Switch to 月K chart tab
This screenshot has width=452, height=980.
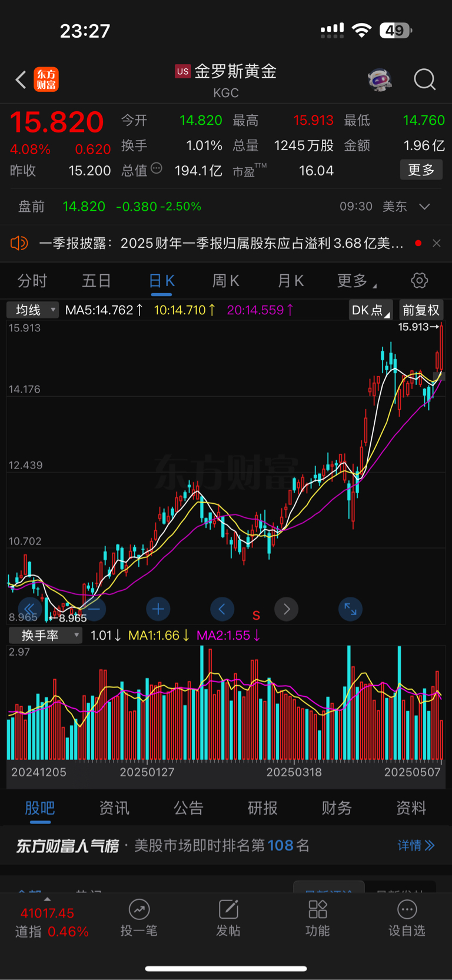click(291, 281)
